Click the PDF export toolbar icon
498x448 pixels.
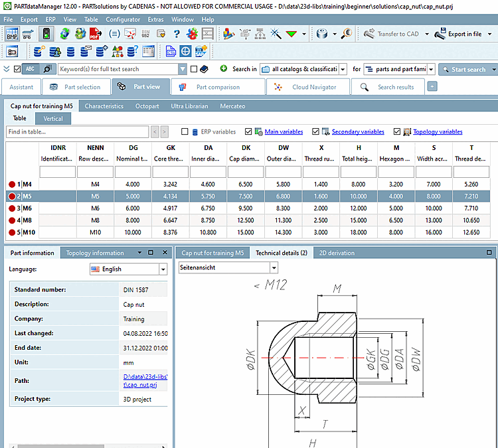point(95,34)
